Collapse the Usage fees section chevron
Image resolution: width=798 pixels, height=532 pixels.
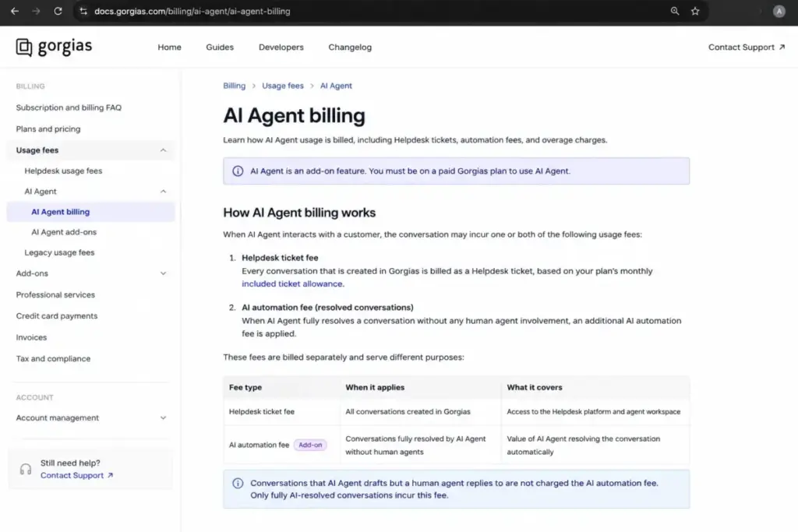[x=164, y=150]
